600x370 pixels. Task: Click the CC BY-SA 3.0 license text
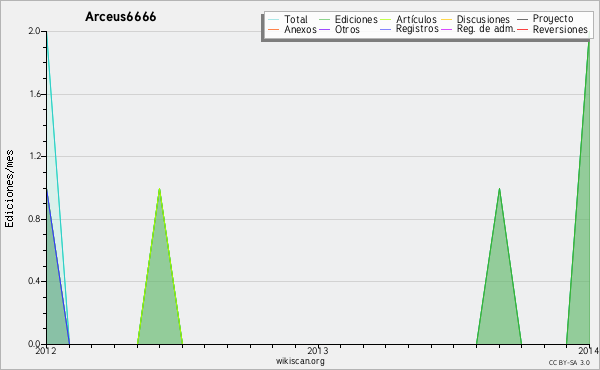569,363
